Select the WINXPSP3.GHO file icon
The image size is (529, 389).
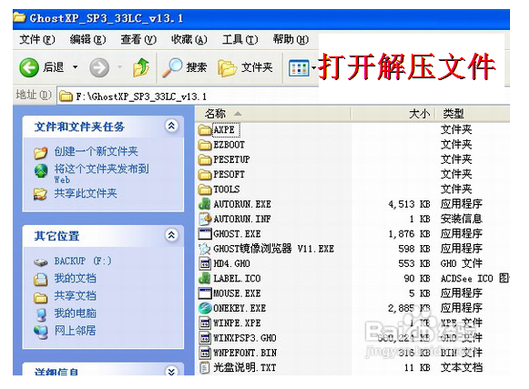tap(204, 338)
